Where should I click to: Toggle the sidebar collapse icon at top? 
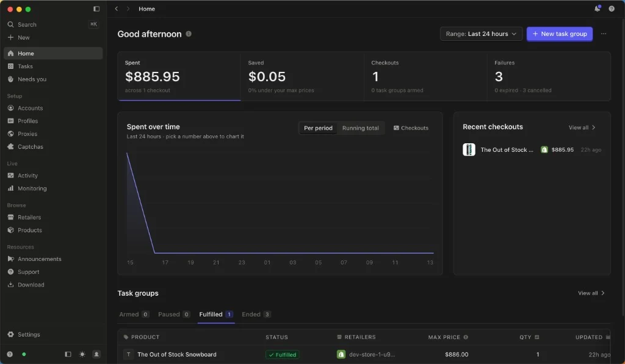coord(96,9)
